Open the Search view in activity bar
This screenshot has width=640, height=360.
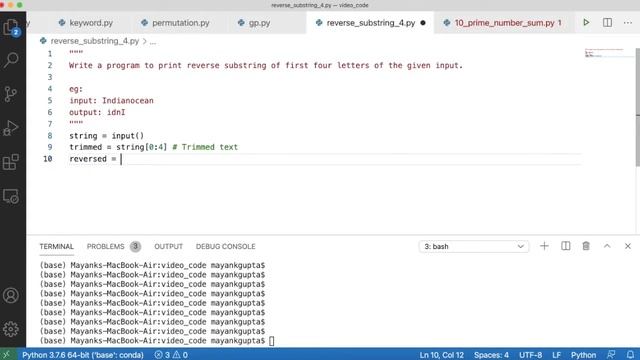11,60
